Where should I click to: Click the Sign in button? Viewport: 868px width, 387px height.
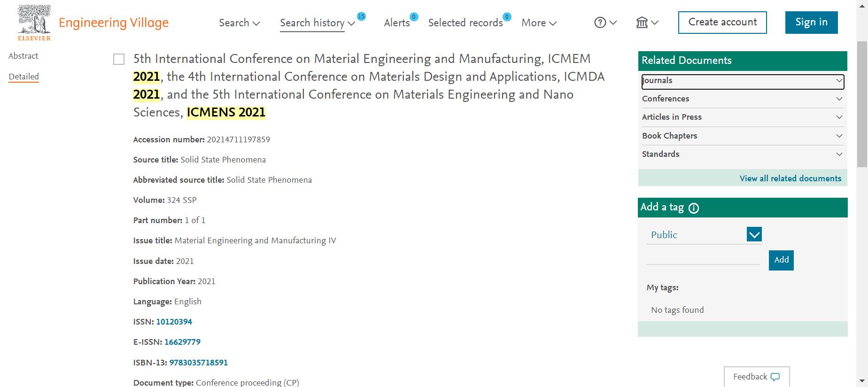click(x=811, y=23)
